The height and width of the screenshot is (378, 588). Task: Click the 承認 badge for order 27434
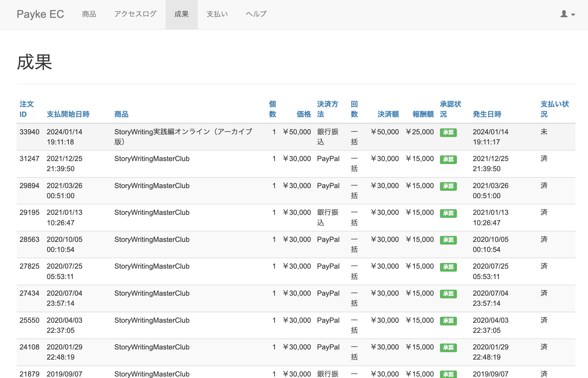448,294
